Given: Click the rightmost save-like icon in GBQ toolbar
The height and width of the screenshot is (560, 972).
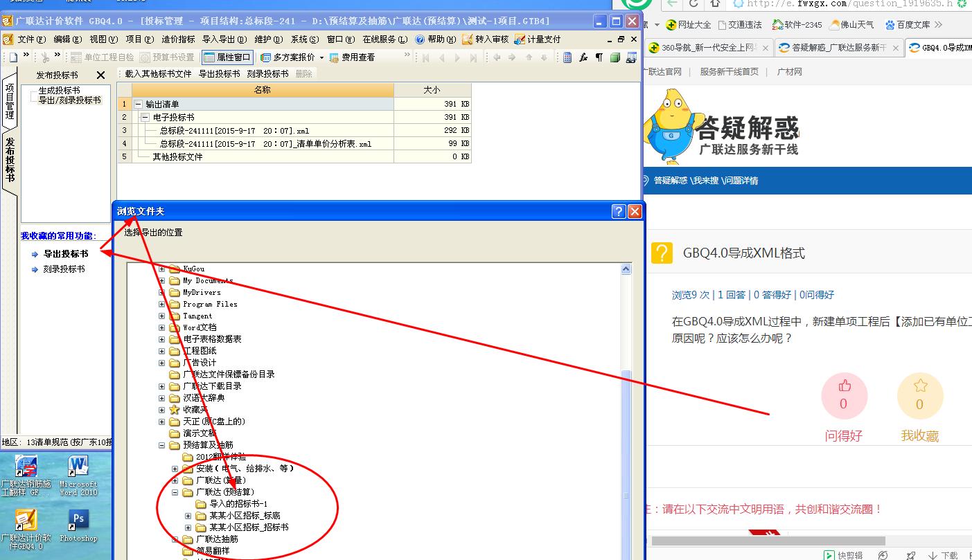Looking at the screenshot, I should 631,57.
